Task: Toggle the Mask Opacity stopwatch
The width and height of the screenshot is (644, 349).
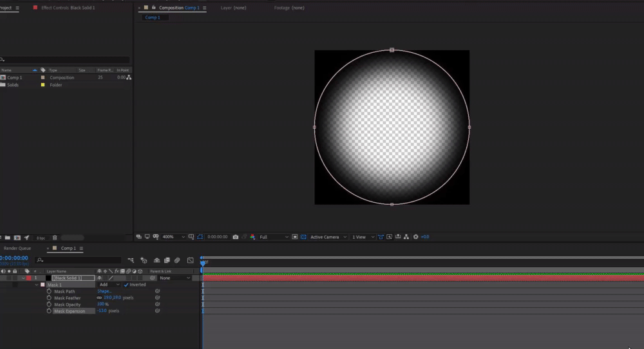Action: click(x=49, y=305)
